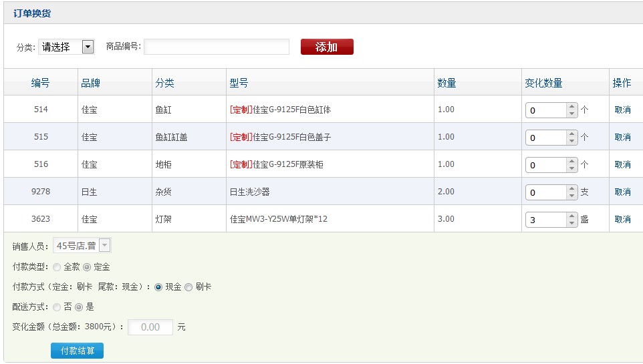Click the 付款结算 checkout button
This screenshot has height=364, width=643.
click(77, 351)
